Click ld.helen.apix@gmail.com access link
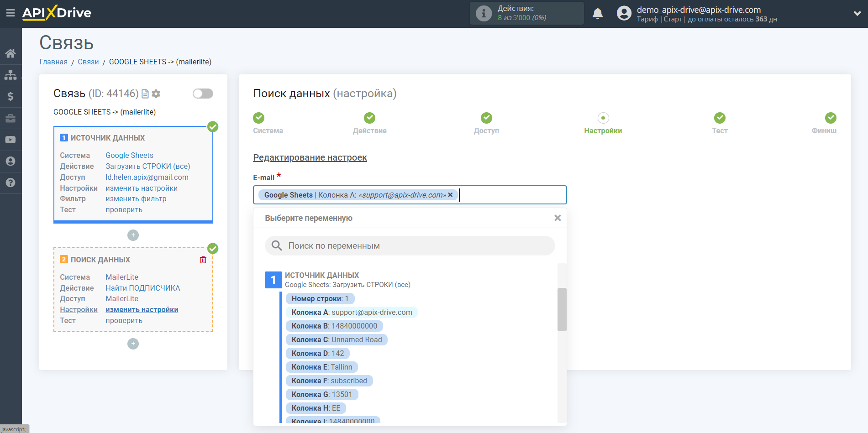The image size is (868, 433). [x=147, y=177]
